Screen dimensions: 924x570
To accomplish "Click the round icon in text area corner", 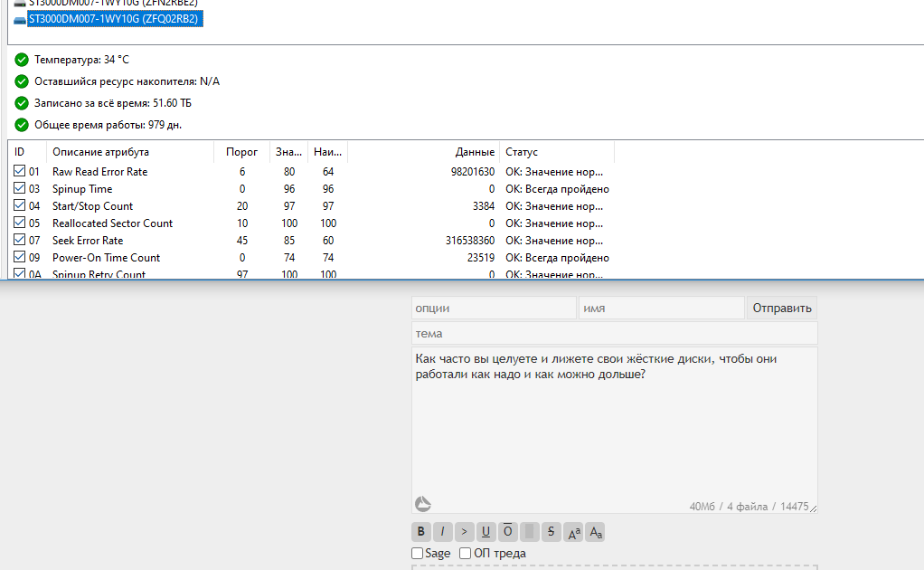I will pyautogui.click(x=423, y=504).
